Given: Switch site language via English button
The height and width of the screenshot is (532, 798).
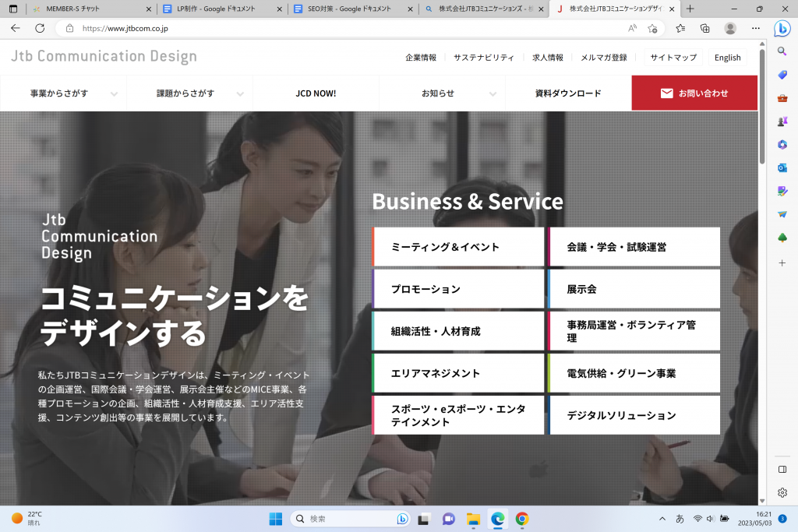Looking at the screenshot, I should [x=727, y=58].
